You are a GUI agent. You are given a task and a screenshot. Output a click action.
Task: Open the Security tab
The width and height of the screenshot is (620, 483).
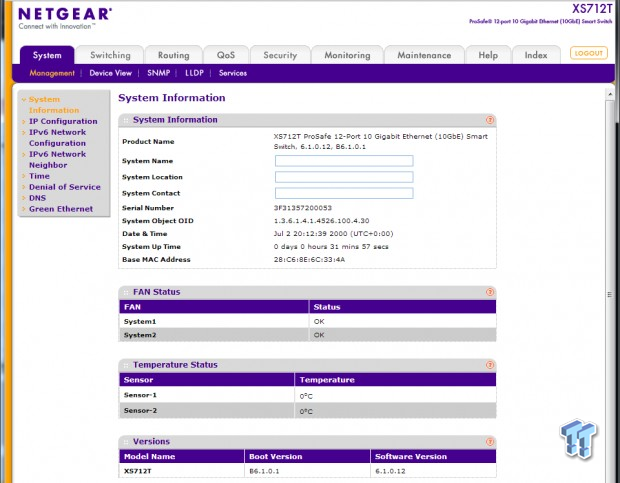(x=280, y=55)
